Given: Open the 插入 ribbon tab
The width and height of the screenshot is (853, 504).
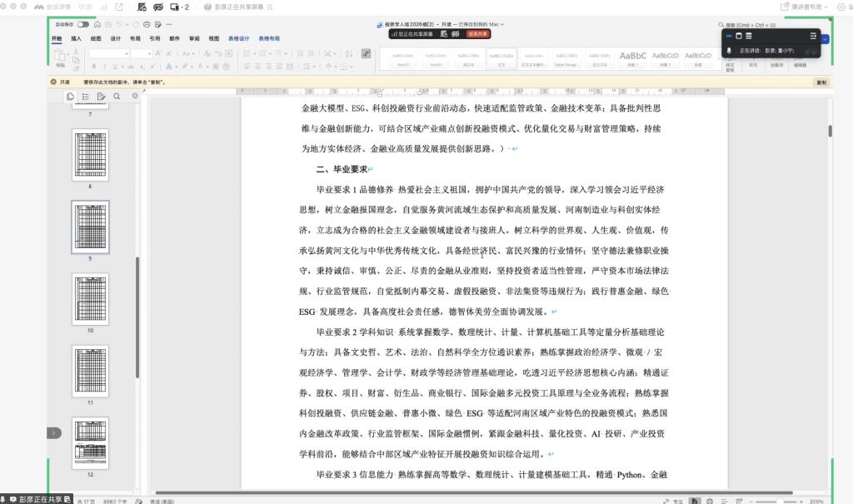Looking at the screenshot, I should tap(76, 38).
